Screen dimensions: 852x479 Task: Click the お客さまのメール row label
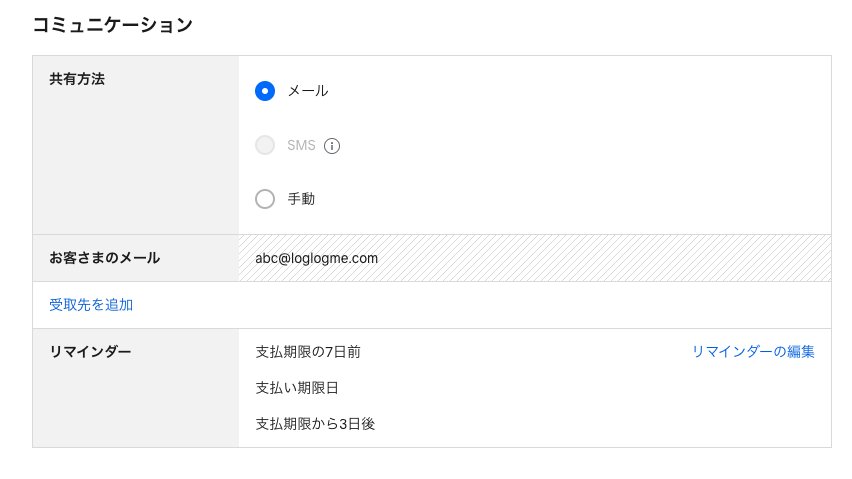pos(104,257)
